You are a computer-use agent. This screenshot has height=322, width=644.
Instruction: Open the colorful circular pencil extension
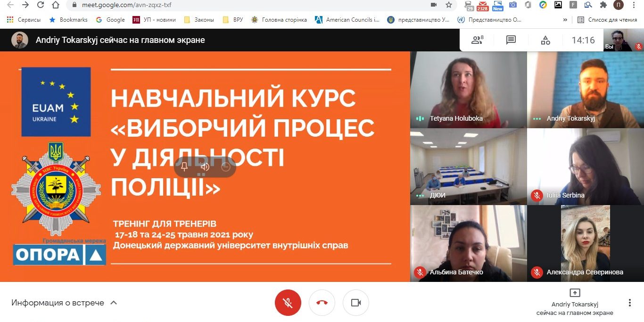coord(543,5)
